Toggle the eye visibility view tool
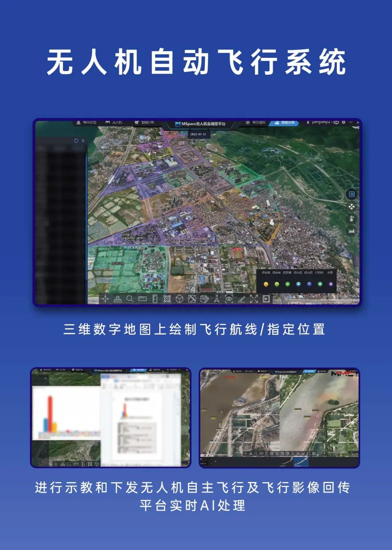This screenshot has height=550, width=392. 229,299
